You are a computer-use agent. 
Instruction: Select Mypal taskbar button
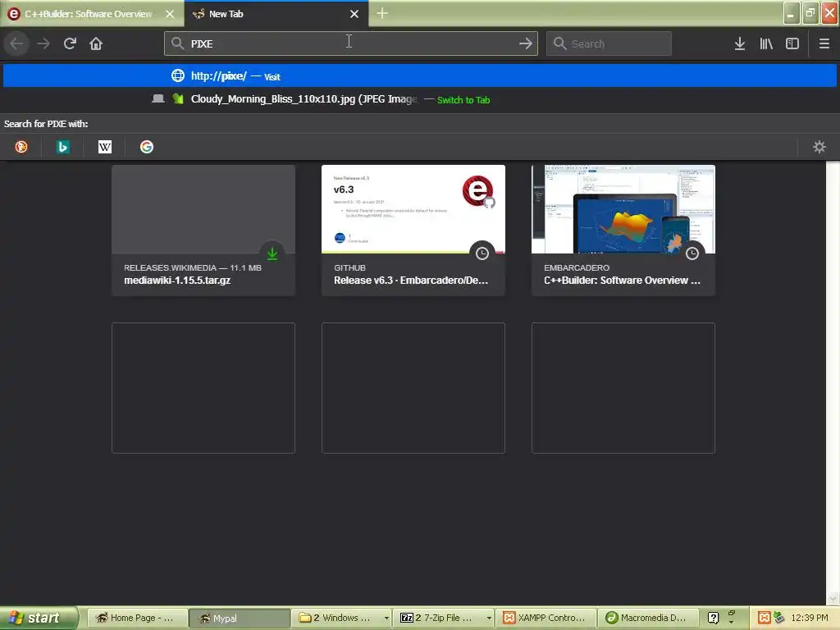[x=240, y=618]
